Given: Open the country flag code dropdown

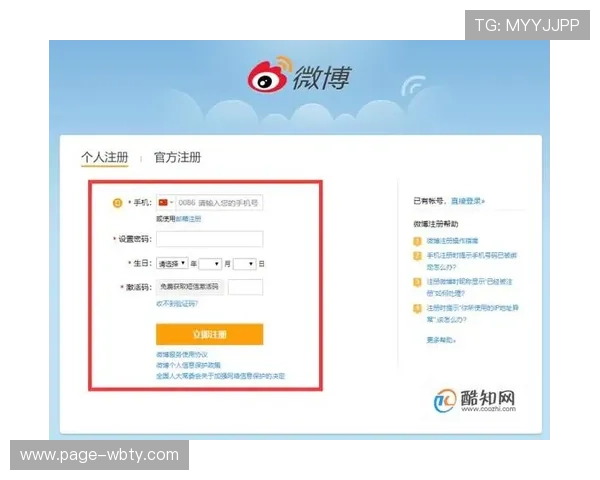Looking at the screenshot, I should 166,202.
